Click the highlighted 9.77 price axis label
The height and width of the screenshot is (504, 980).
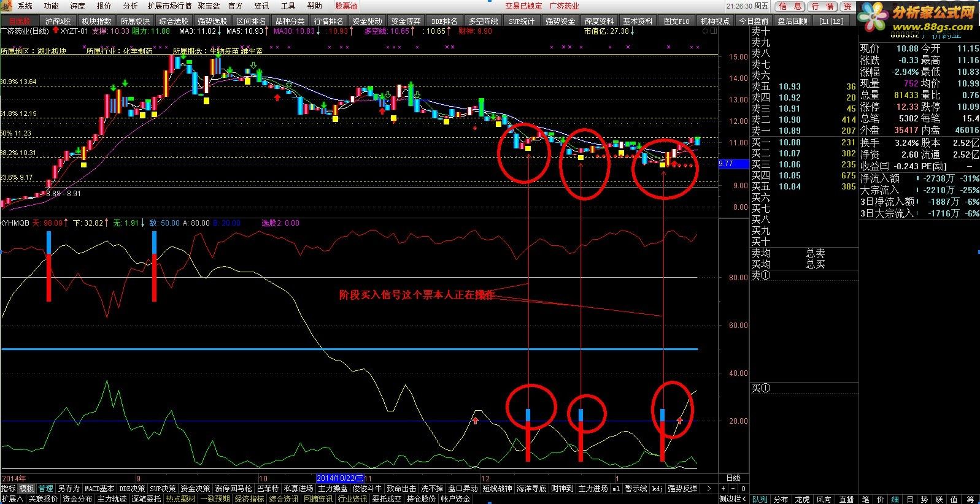coord(734,164)
